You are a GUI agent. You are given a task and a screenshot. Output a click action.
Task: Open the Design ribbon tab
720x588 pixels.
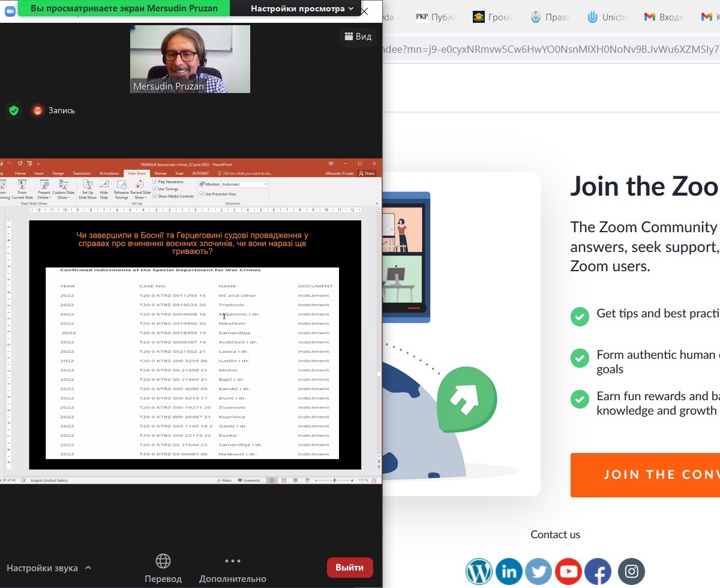(58, 173)
